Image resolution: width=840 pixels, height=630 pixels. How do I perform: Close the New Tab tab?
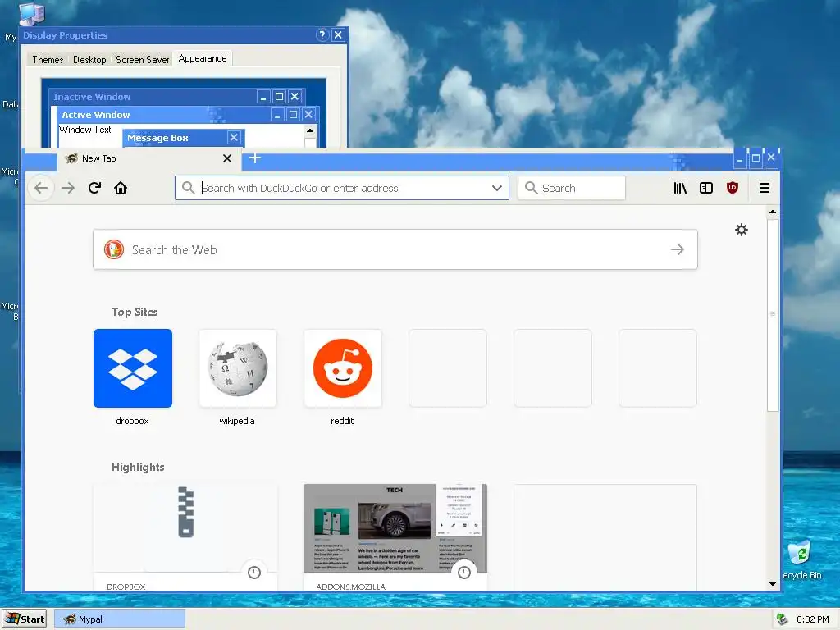point(227,158)
